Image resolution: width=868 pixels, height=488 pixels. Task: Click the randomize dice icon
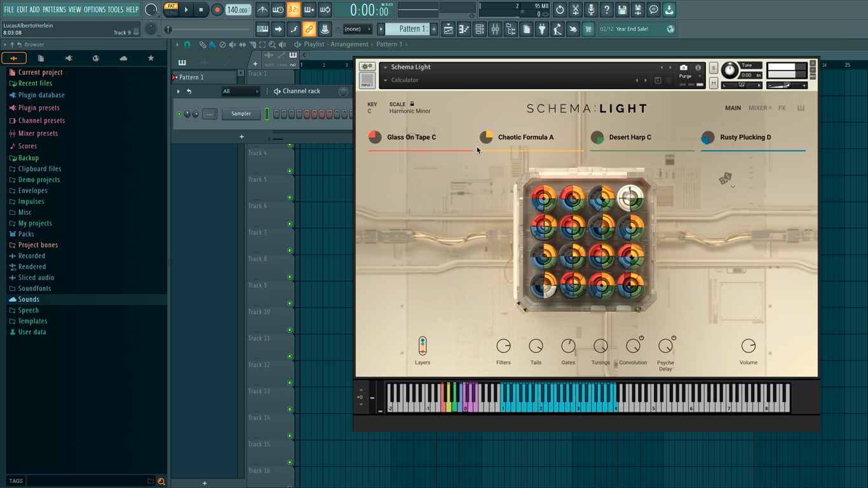725,179
